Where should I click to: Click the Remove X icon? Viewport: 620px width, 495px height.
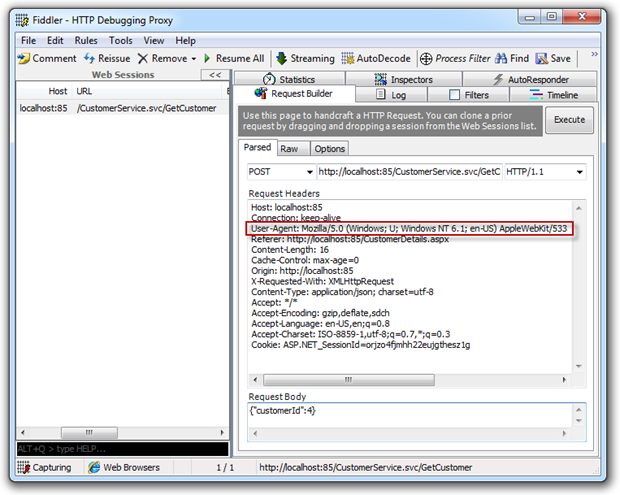(143, 59)
